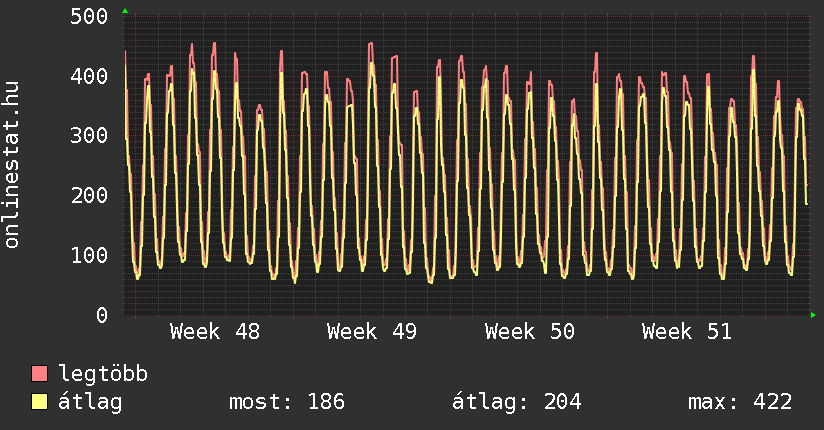824x430 pixels.
Task: Select the átlag legend label beside yellow swatch
Action: coord(90,402)
